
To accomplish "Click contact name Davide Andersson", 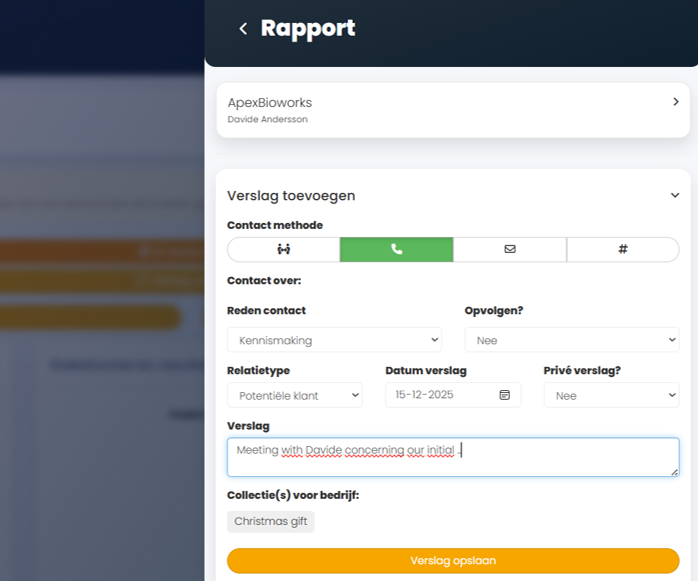I will tap(268, 119).
